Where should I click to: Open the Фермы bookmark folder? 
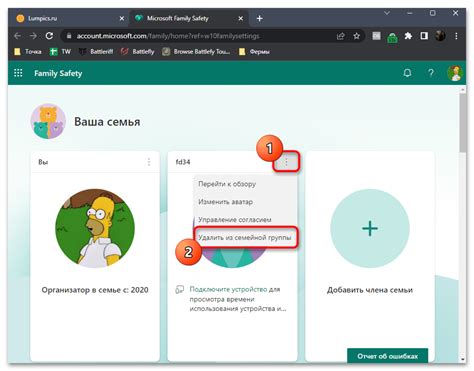point(254,52)
